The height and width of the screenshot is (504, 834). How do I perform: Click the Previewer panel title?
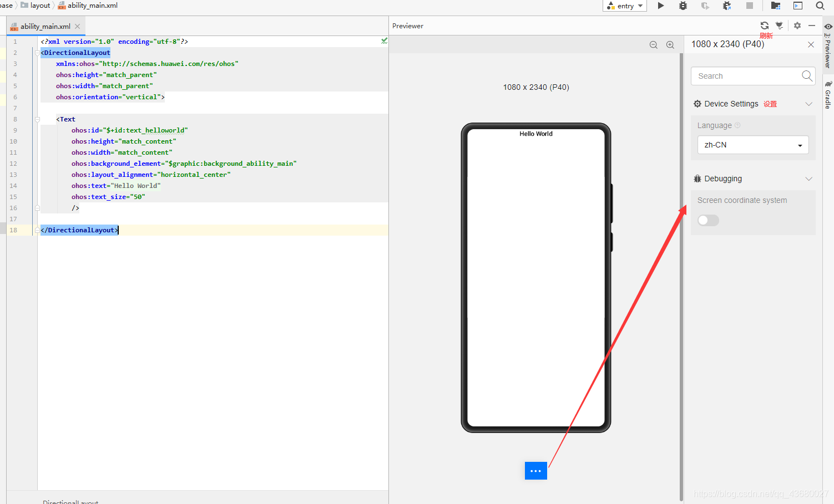(408, 26)
